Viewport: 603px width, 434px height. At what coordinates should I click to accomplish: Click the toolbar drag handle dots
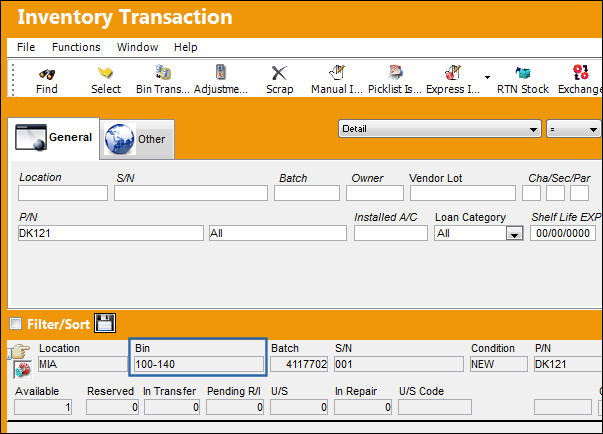[13, 80]
